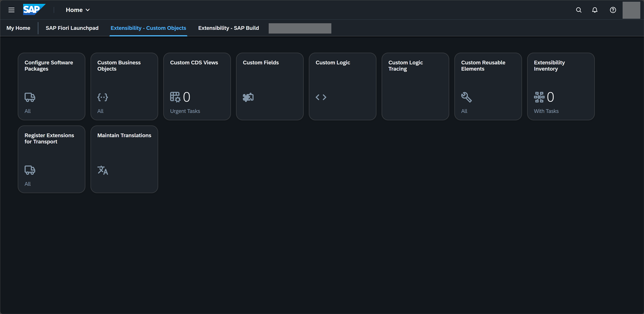
Task: Click the SAP logo
Action: click(34, 10)
